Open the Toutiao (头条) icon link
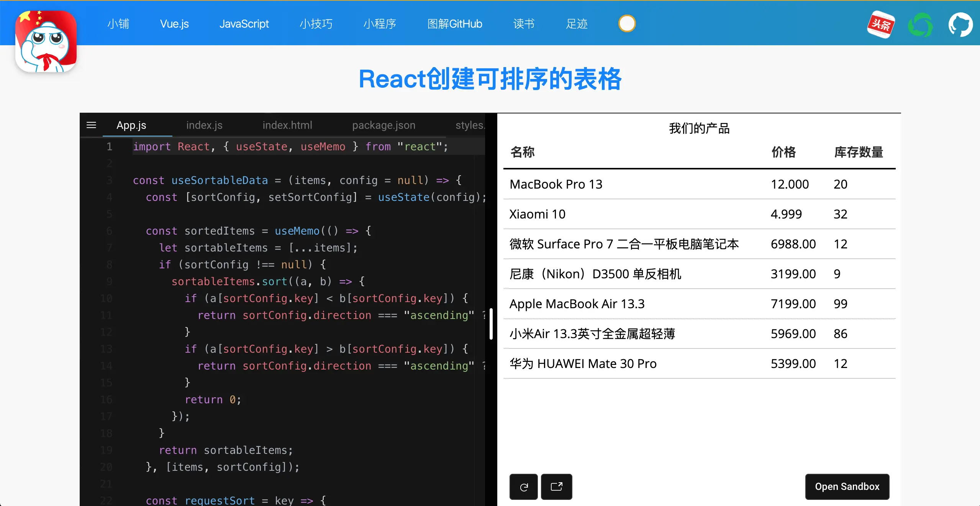Viewport: 980px width, 506px height. (881, 25)
